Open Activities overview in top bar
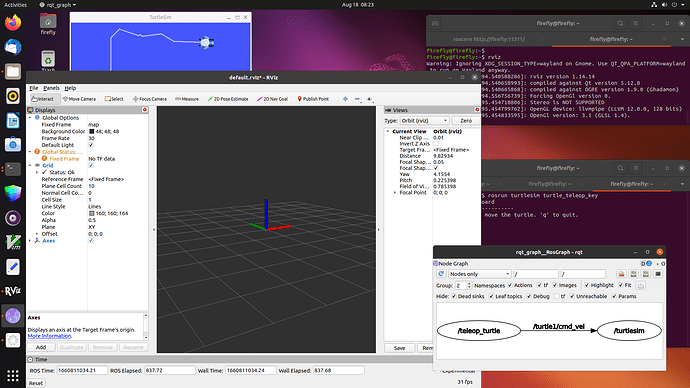Screen dimensions: 690x388 click(15, 4)
